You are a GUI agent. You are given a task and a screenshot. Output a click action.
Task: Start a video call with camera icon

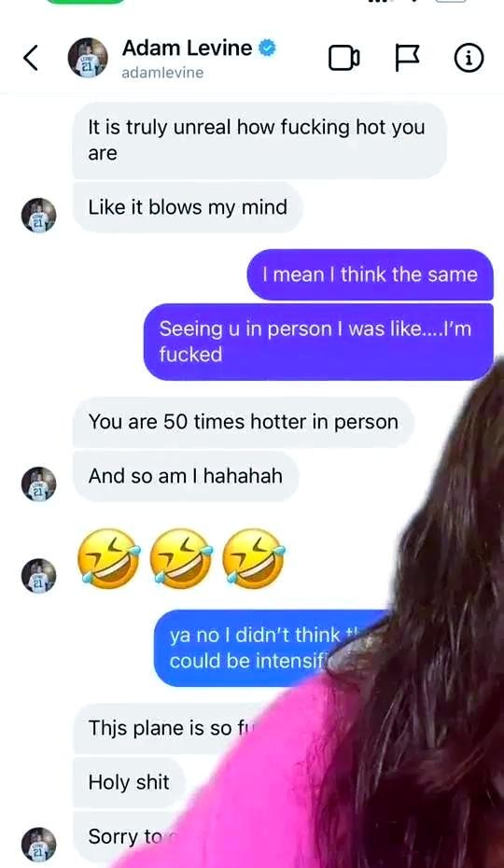344,58
